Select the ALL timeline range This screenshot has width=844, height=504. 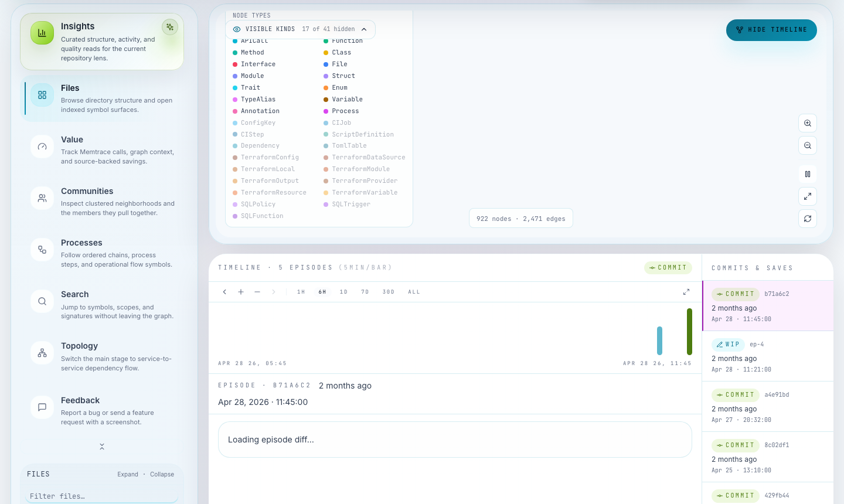(414, 292)
